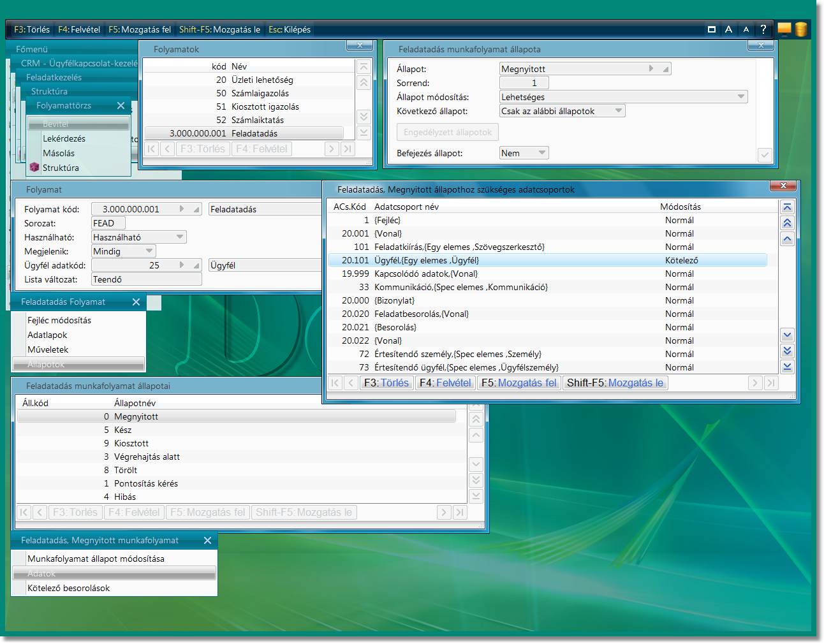Viewport: 824px width, 644px height.
Task: Jump to bottom of adatcsoportok list
Action: tap(787, 367)
